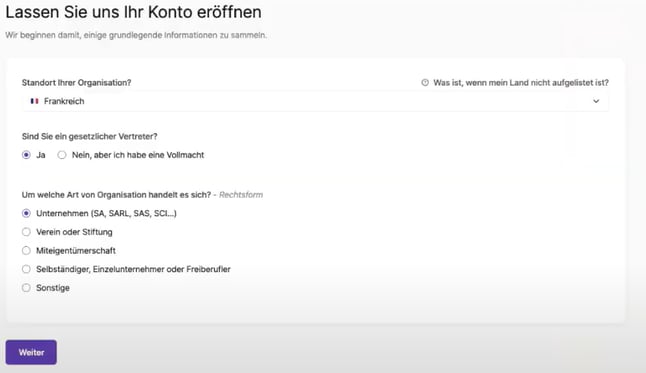Click the Verein oder Stiftung label text
Screen dimensions: 646x373
coord(74,232)
